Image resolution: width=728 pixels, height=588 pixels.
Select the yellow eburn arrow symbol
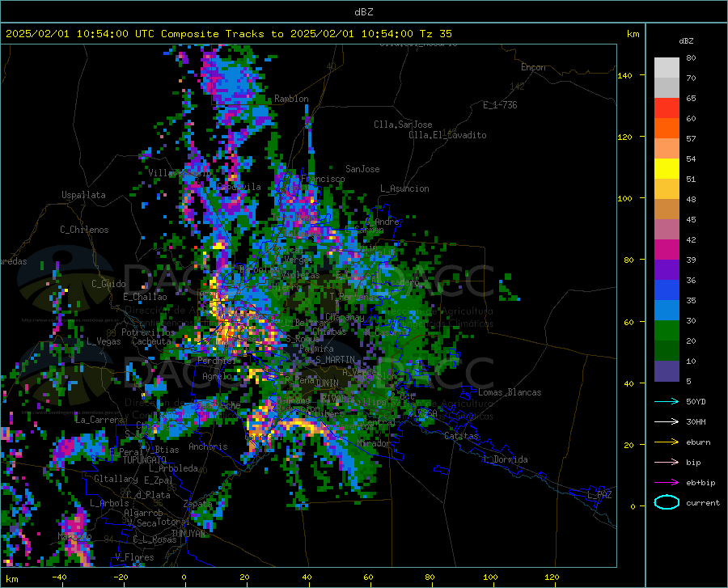[x=667, y=442]
